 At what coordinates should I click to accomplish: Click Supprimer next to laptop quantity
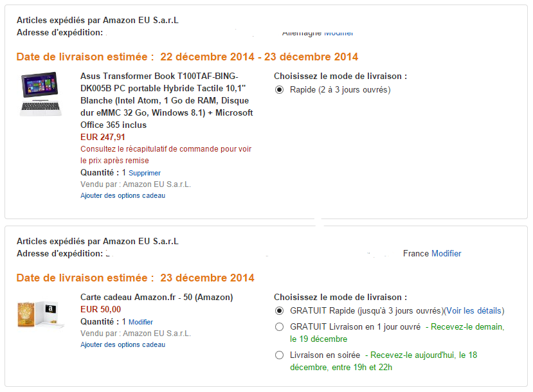145,173
